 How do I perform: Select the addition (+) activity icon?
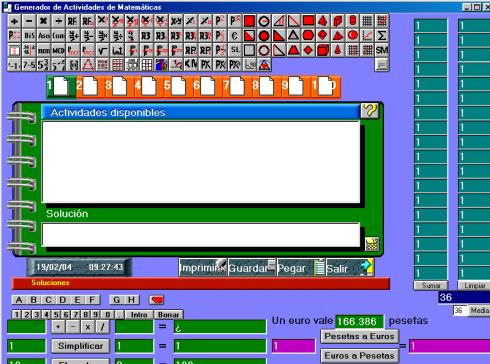pos(14,21)
